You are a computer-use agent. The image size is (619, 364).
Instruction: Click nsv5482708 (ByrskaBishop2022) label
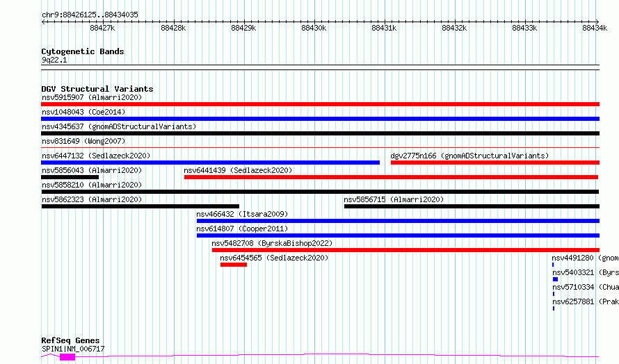[x=272, y=243]
